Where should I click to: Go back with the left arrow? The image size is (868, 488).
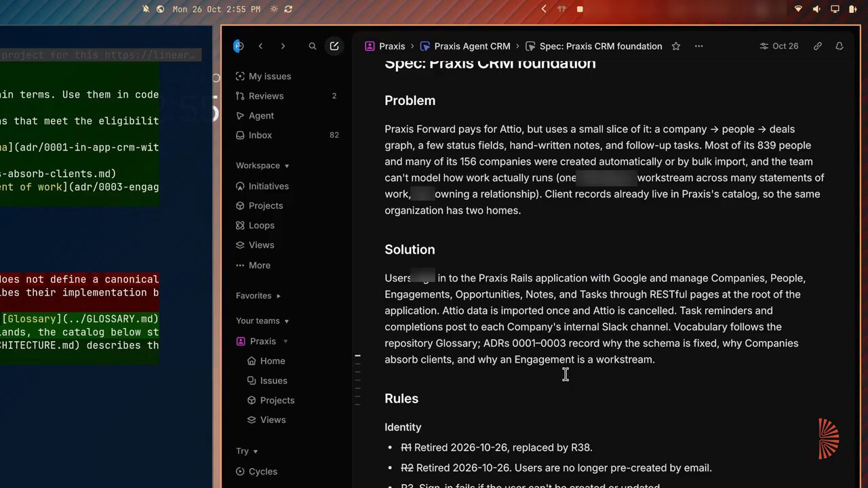click(260, 46)
